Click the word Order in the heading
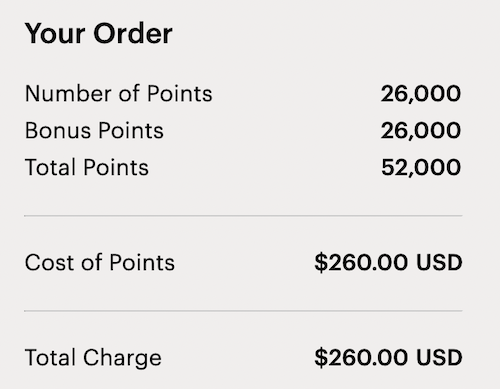 (x=133, y=34)
